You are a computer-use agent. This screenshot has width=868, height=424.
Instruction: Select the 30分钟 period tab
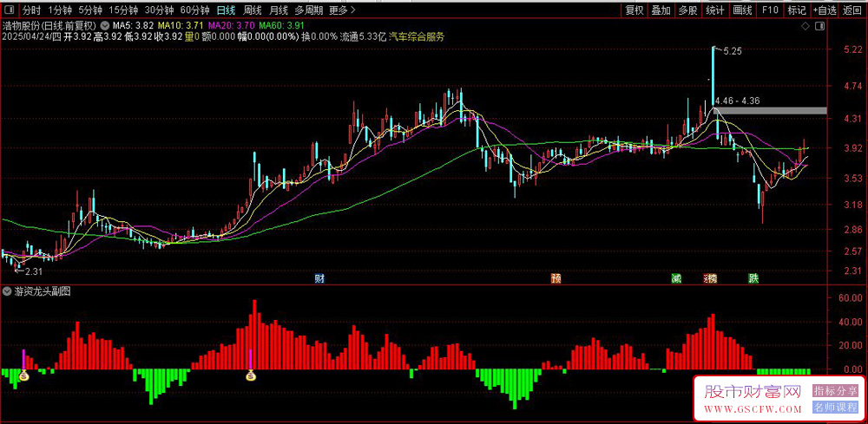tap(160, 10)
